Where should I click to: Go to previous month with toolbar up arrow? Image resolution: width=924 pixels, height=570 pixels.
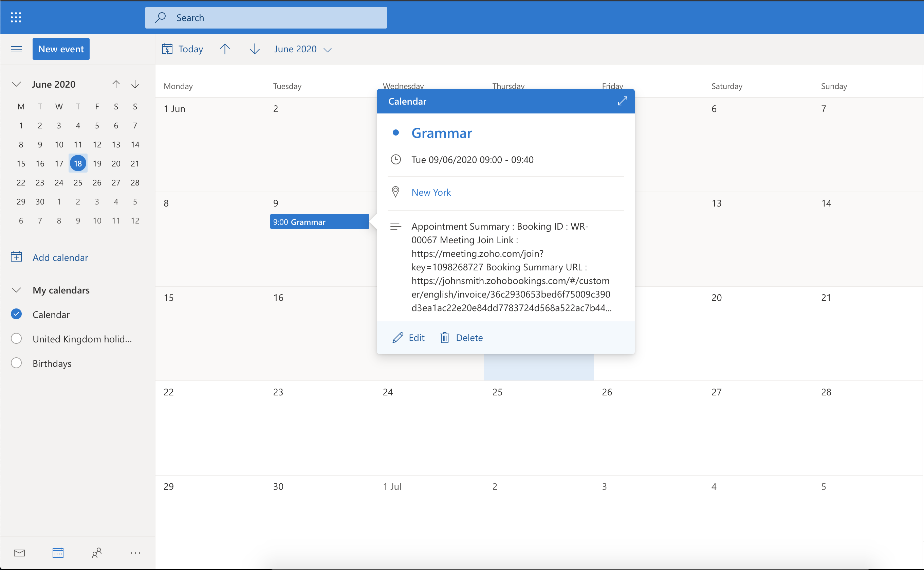(225, 49)
